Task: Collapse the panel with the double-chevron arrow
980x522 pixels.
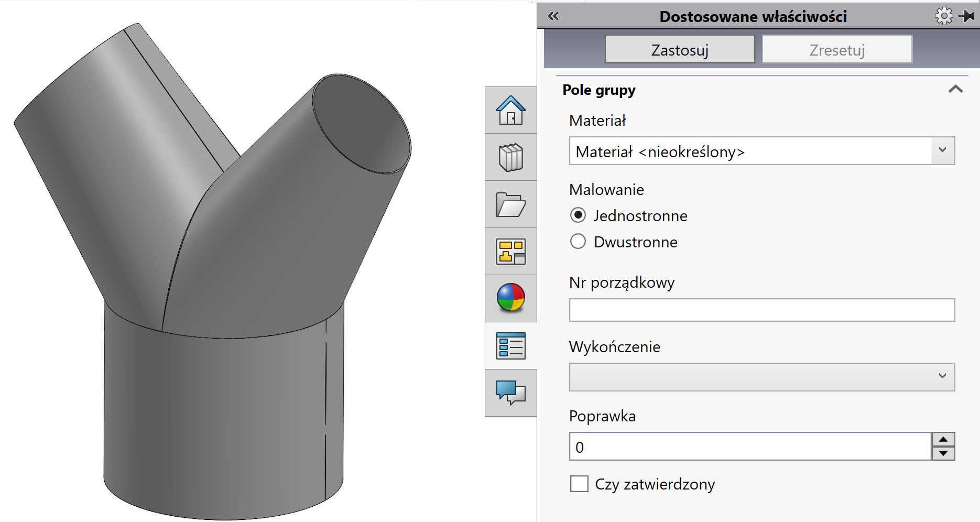Action: (x=552, y=16)
